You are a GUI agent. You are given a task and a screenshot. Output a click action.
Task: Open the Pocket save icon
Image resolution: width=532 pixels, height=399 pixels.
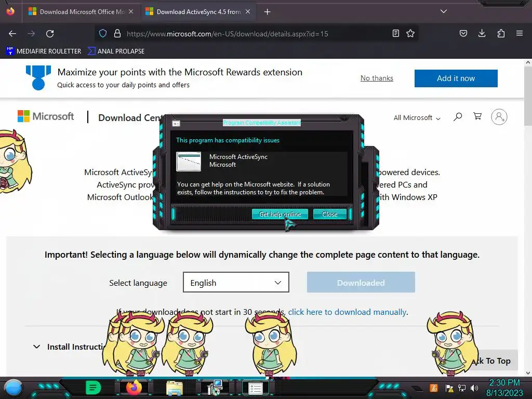(463, 33)
